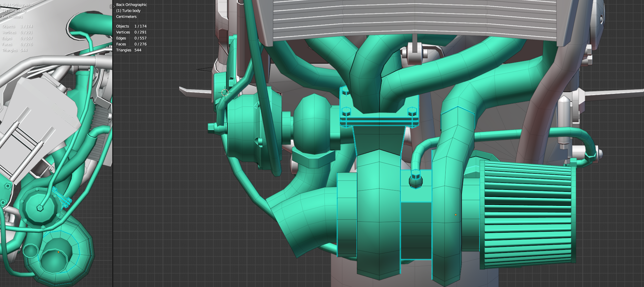Expand the Back Orthographic viewport's toolbar arrow
This screenshot has height=287, width=644.
(x=114, y=6)
